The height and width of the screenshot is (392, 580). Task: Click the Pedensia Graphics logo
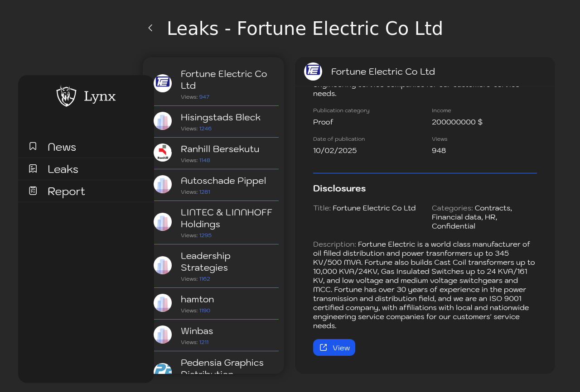163,369
